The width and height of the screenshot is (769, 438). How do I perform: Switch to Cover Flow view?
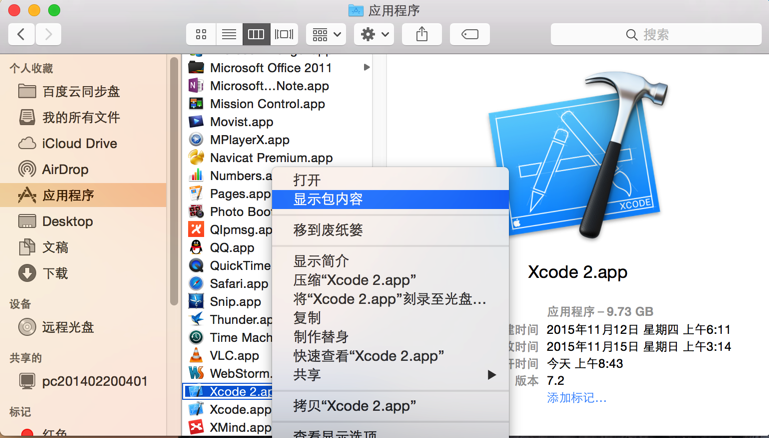[284, 34]
